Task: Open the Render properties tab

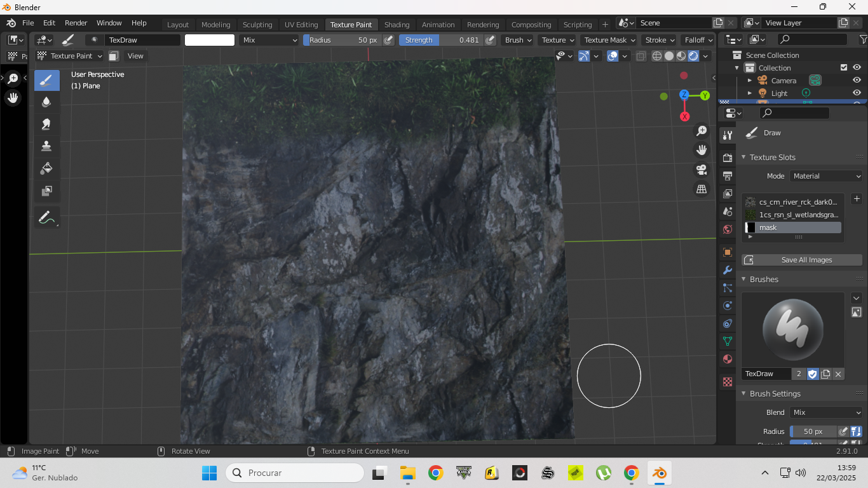Action: click(728, 158)
